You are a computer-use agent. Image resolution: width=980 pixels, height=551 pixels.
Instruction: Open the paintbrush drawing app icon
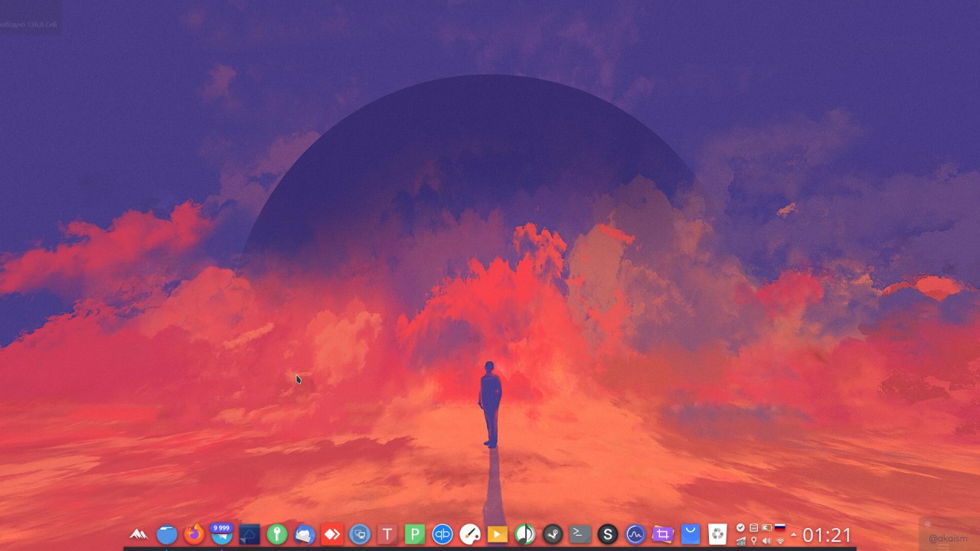[x=470, y=534]
